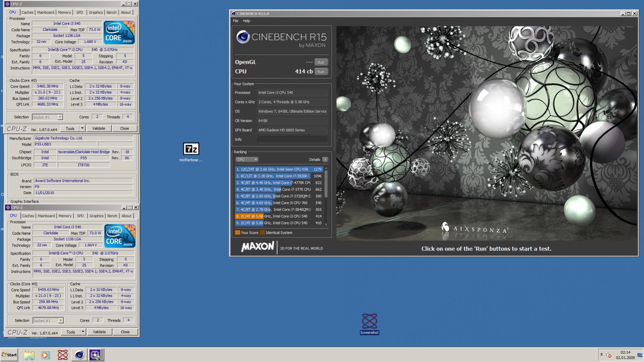Select ranking entry 4, the Core i7-3770

coord(279,190)
